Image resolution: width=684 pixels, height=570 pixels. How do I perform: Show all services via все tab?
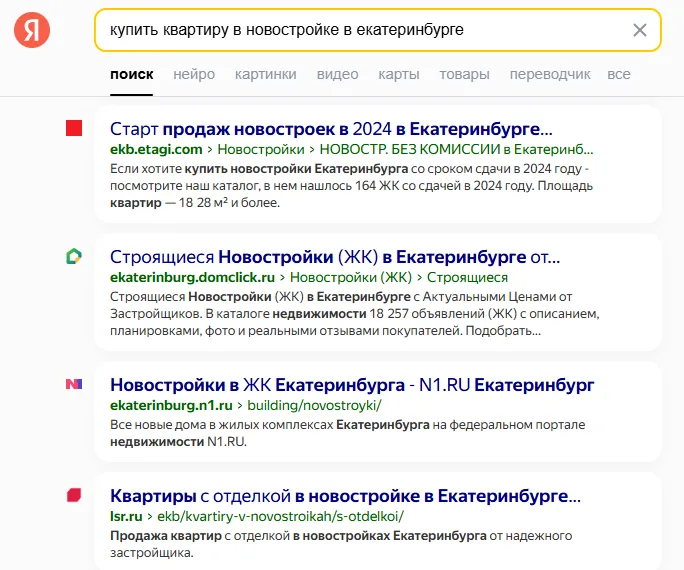[x=619, y=75]
